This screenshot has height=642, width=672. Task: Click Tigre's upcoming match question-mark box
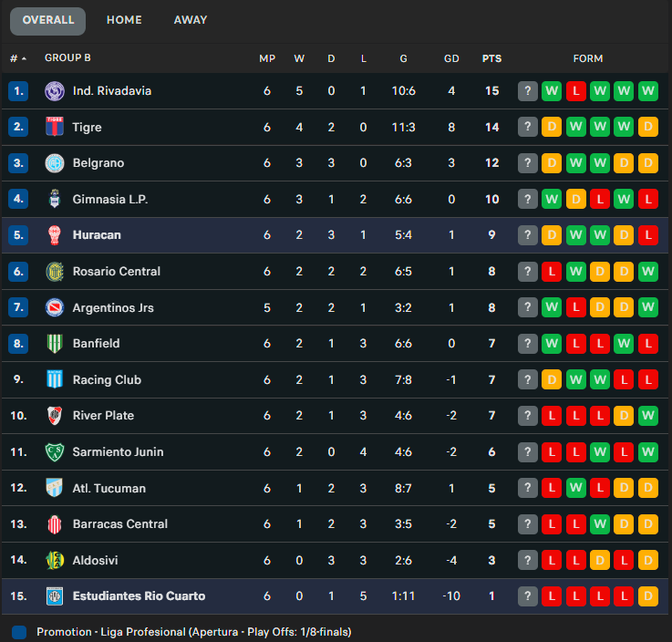pos(528,127)
